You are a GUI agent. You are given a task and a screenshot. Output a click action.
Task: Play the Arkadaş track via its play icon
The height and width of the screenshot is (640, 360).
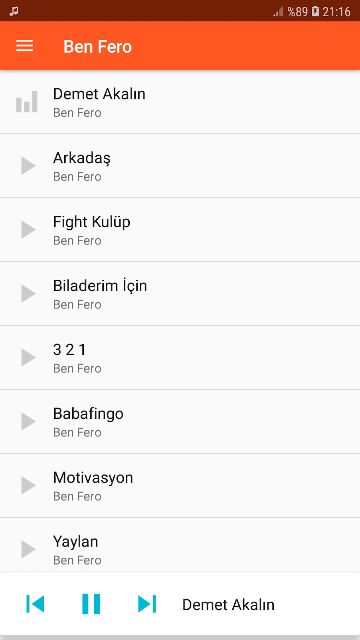click(x=29, y=166)
